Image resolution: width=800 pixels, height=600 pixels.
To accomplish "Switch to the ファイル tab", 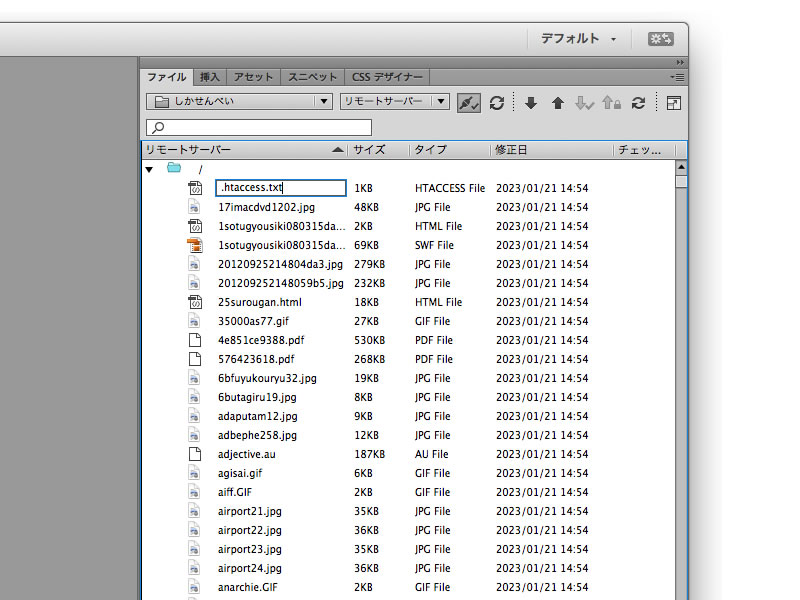I will [x=166, y=77].
